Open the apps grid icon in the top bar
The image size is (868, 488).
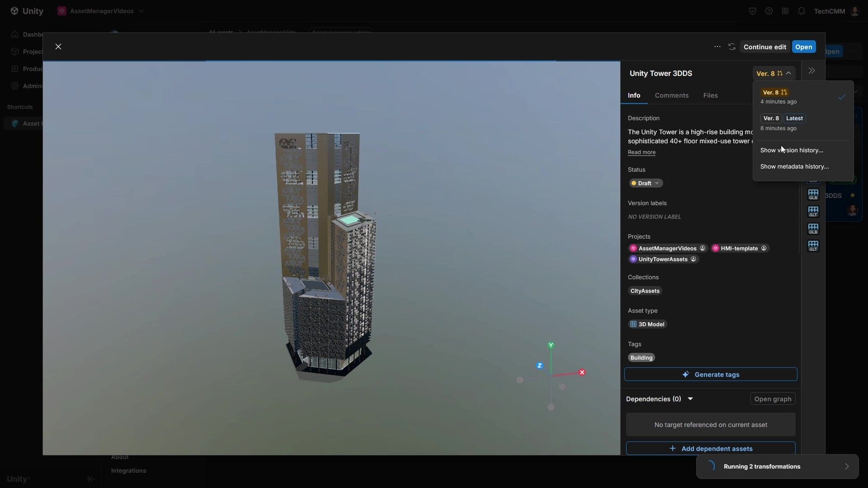tap(785, 11)
